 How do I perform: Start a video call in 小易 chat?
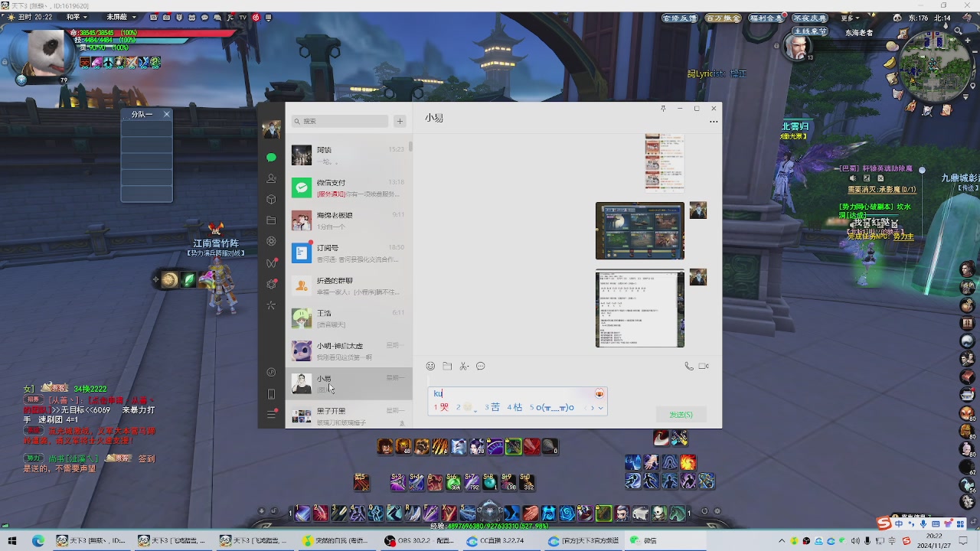click(704, 367)
